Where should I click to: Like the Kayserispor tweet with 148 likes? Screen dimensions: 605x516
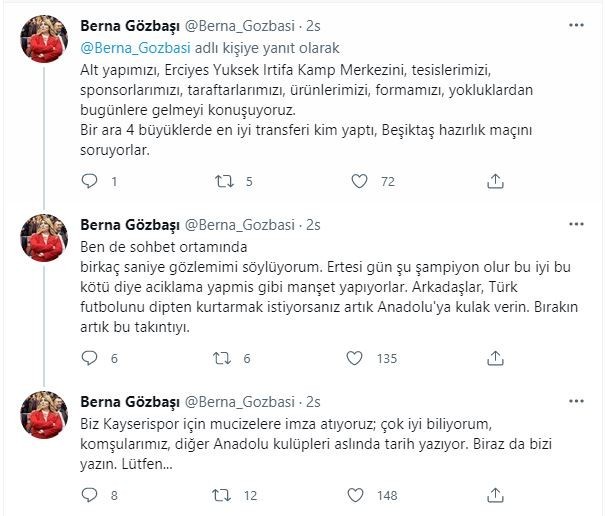[x=359, y=493]
